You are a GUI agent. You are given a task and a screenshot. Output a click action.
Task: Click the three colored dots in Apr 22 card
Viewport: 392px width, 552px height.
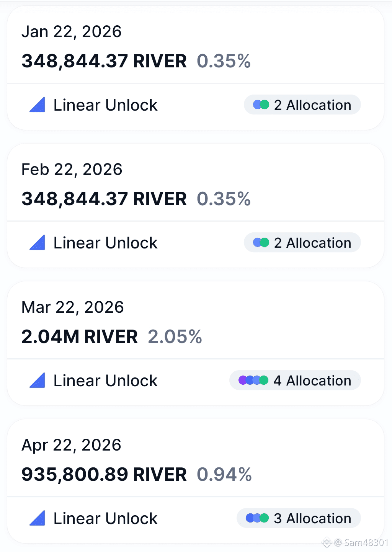[257, 518]
